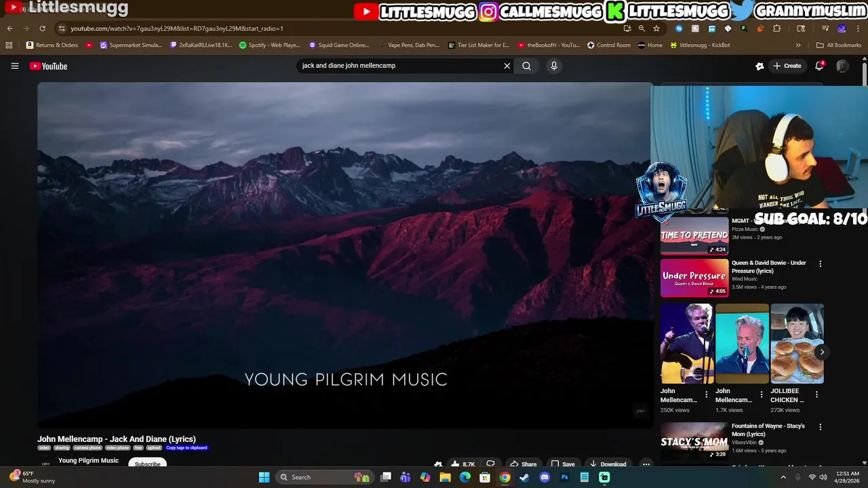The height and width of the screenshot is (488, 868).
Task: Copy tags to clipboard
Action: click(186, 448)
